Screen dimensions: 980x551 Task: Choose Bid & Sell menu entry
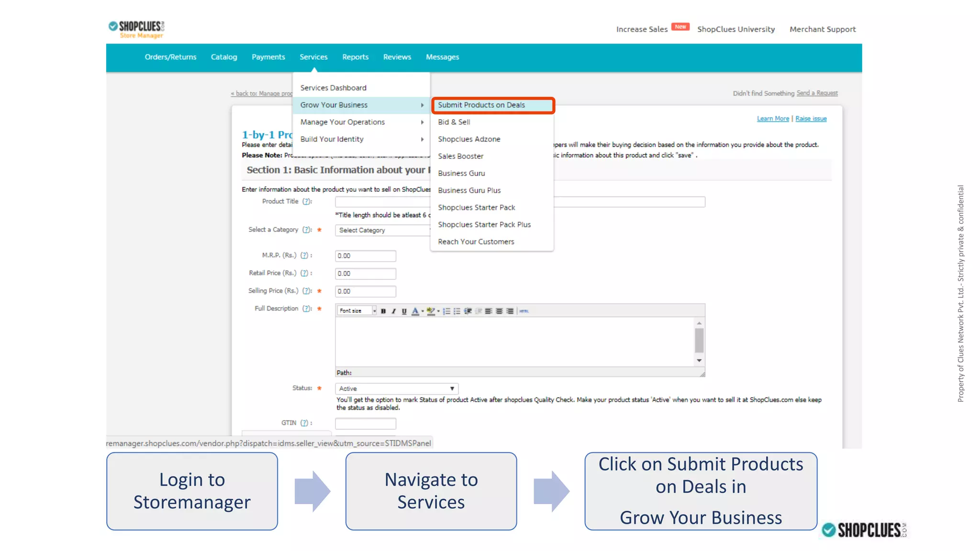(454, 122)
